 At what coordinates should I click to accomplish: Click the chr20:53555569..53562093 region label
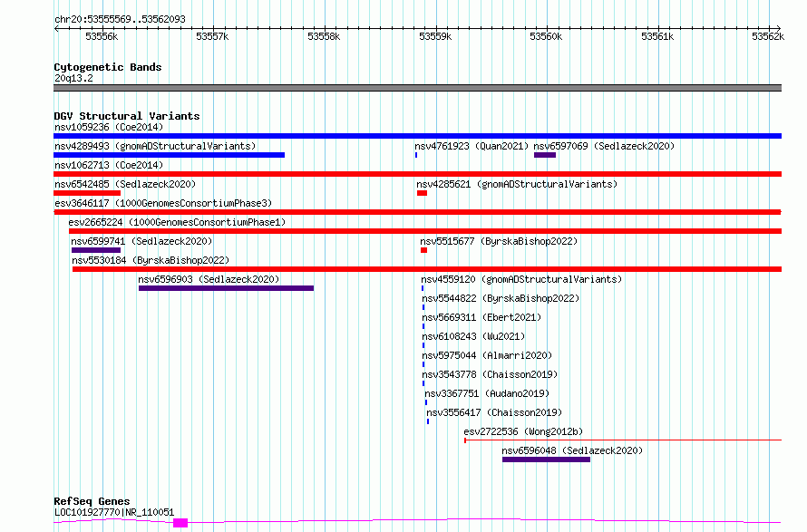tap(120, 20)
